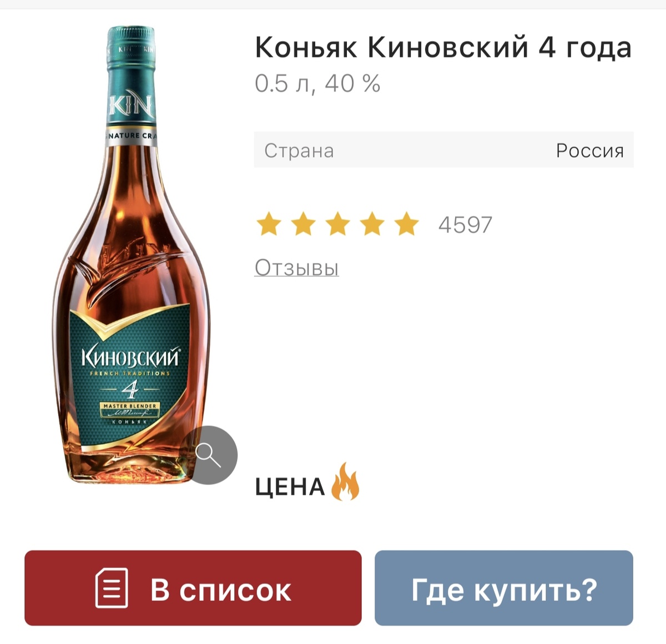The height and width of the screenshot is (644, 666).
Task: Open the Киновский cognac bottle image
Action: coord(132,254)
